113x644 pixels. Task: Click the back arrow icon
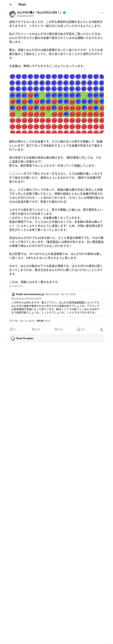click(x=11, y=5)
